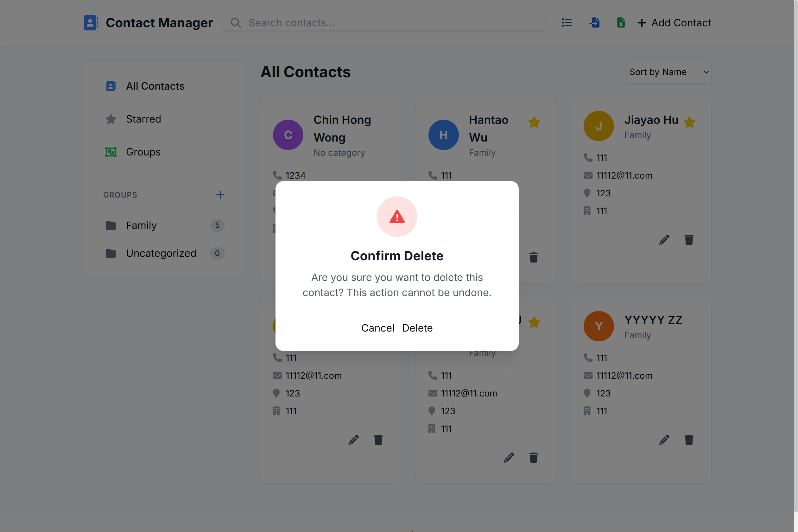Go to Groups in sidebar
Viewport: 798px width, 532px height.
click(143, 152)
